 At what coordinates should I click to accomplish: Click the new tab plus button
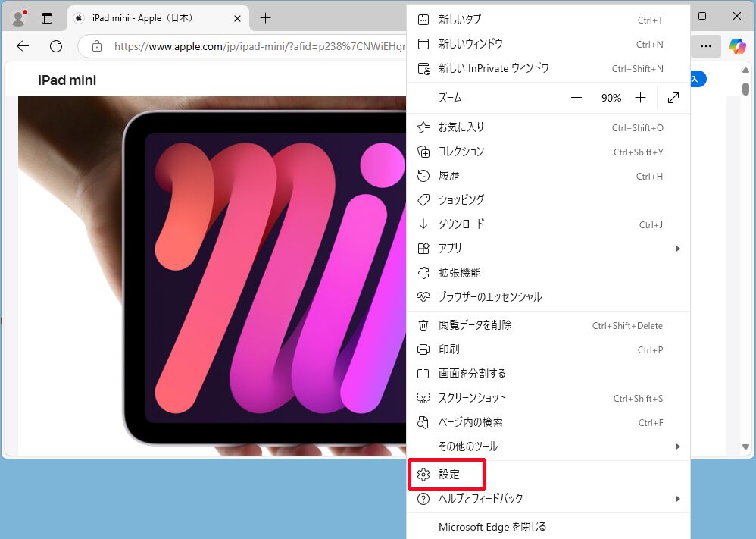tap(265, 18)
